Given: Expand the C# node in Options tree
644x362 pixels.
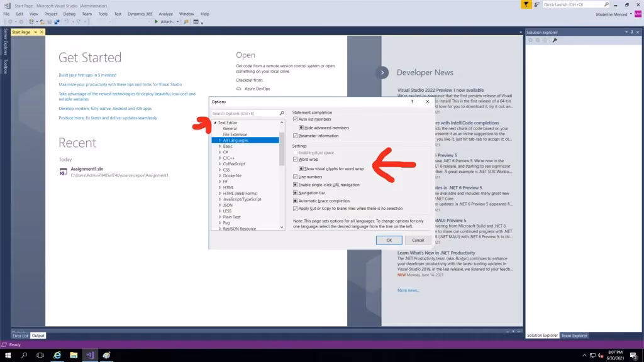Looking at the screenshot, I should 219,152.
